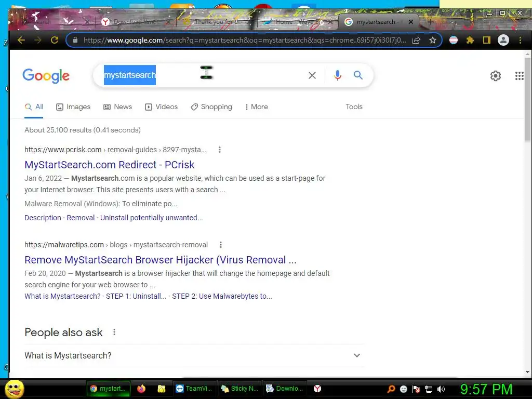View site security lock info
The height and width of the screenshot is (399, 532).
point(75,40)
